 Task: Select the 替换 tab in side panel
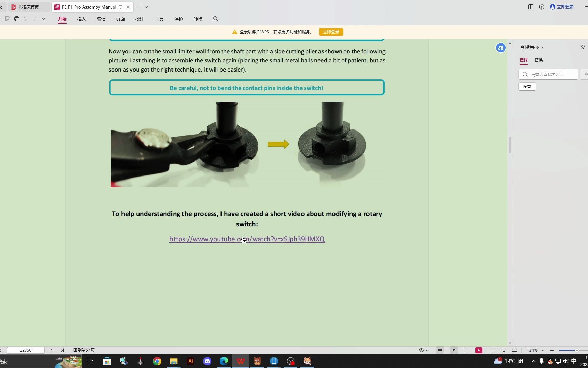point(539,60)
